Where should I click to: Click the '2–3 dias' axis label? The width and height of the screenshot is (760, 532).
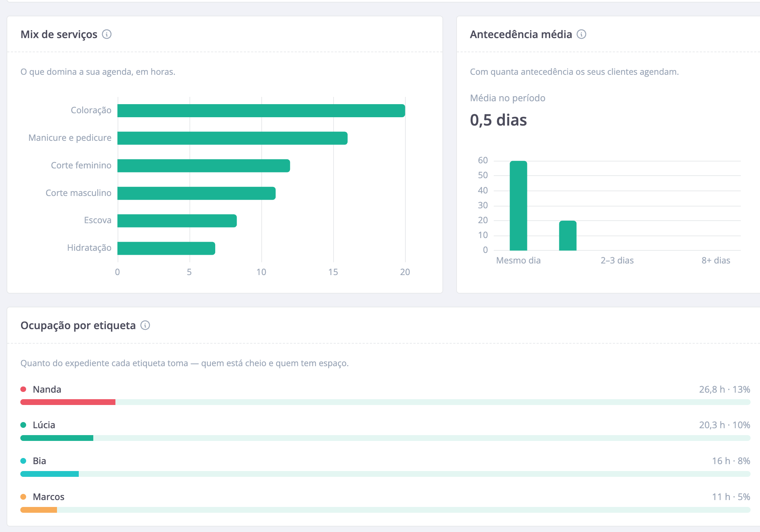point(617,261)
